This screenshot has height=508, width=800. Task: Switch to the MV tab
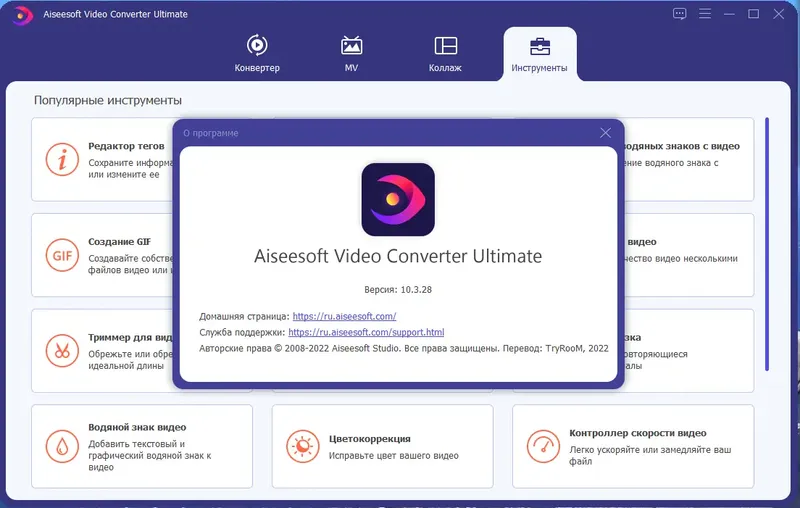click(x=351, y=54)
